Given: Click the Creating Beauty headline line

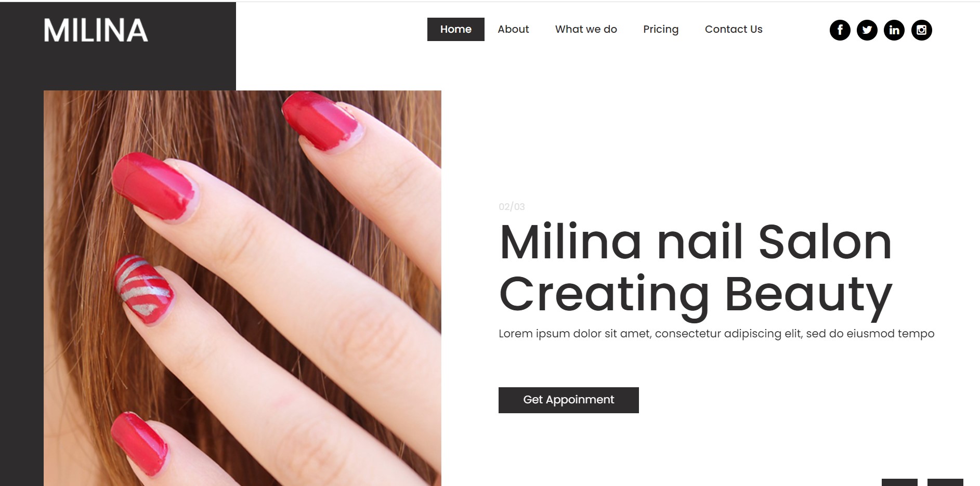Looking at the screenshot, I should 696,295.
